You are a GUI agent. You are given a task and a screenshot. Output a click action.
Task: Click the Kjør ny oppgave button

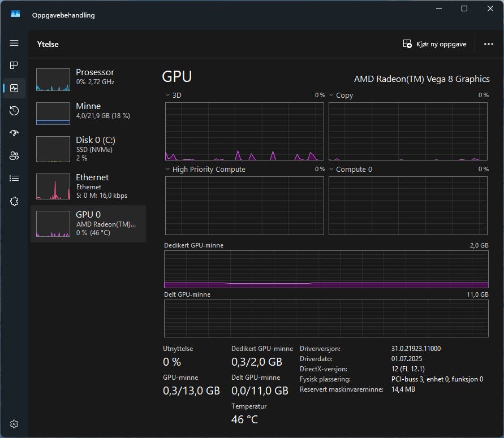[x=434, y=44]
